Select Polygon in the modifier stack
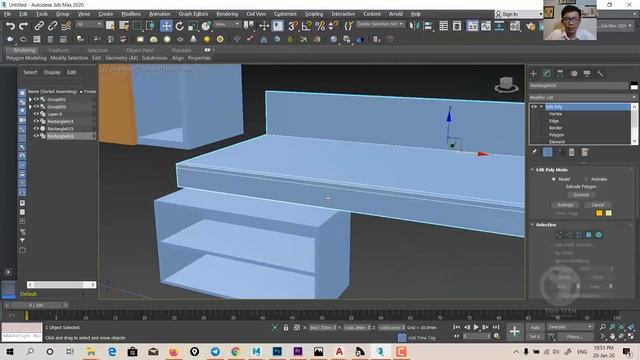640x360 pixels. [x=556, y=135]
